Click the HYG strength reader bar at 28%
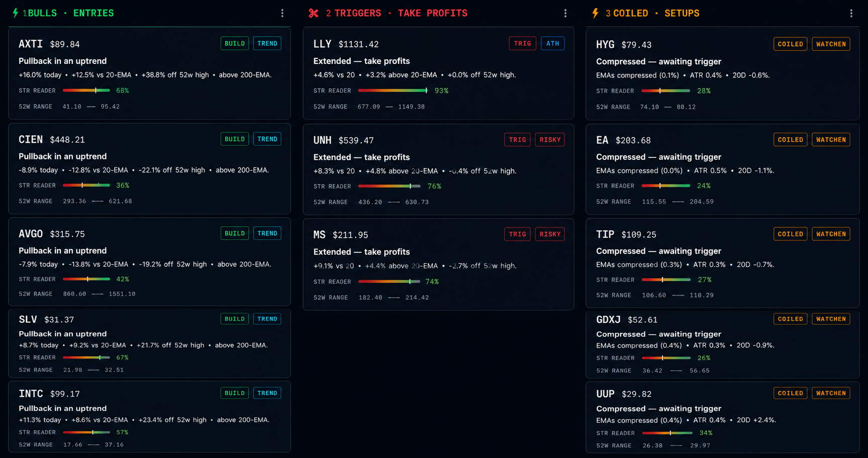868x458 pixels. 666,91
